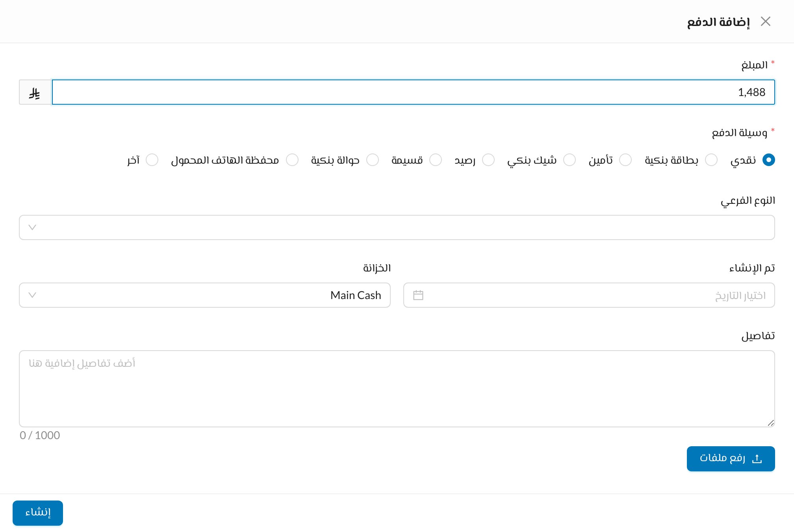Click the upload arrow icon on رفع ملفات

click(x=757, y=459)
